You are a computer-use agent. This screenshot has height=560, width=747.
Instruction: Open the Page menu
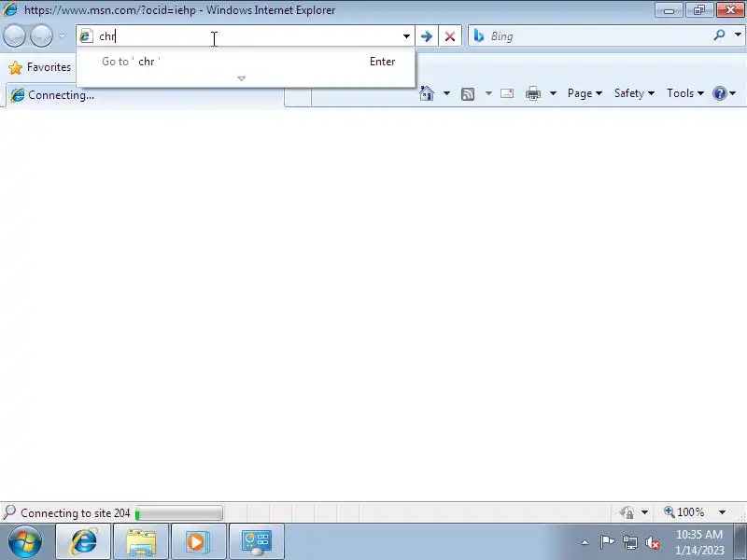[x=585, y=93]
